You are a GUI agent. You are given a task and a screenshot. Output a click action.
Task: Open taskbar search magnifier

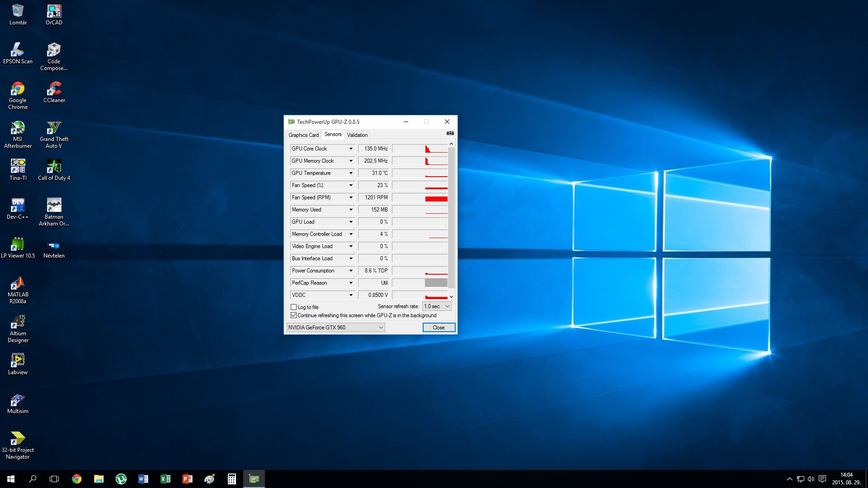[33, 479]
